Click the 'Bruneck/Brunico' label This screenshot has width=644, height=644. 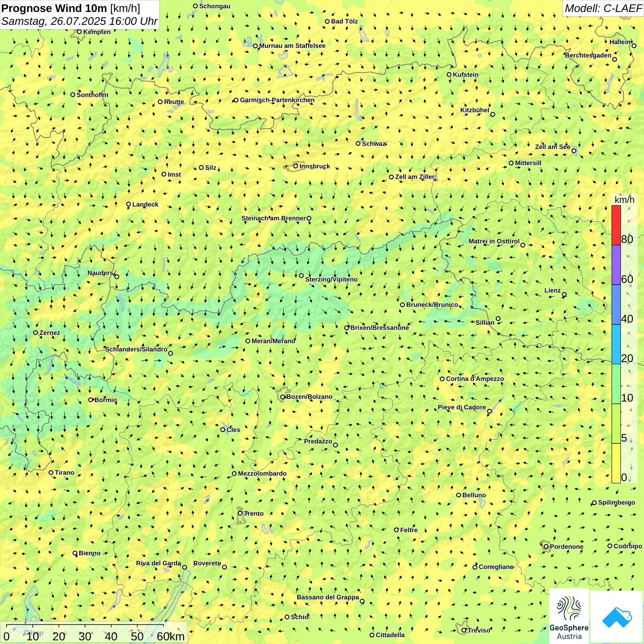tap(432, 305)
